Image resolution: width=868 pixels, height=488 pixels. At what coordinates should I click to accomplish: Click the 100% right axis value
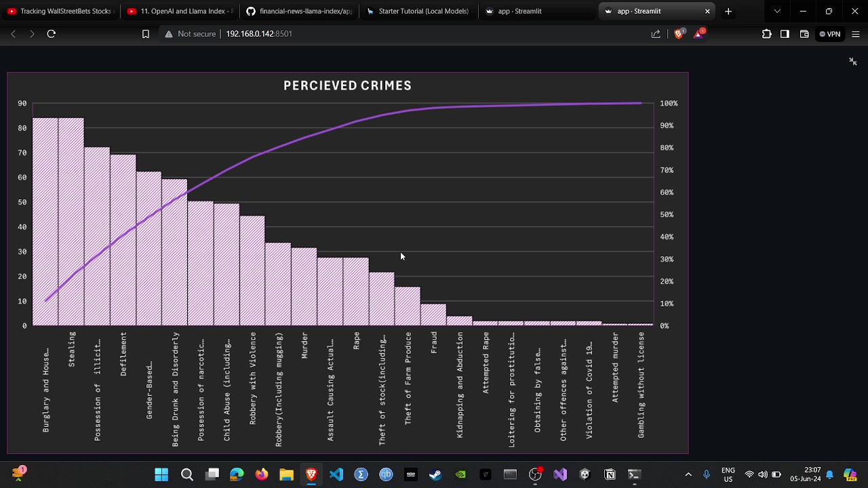pyautogui.click(x=669, y=104)
